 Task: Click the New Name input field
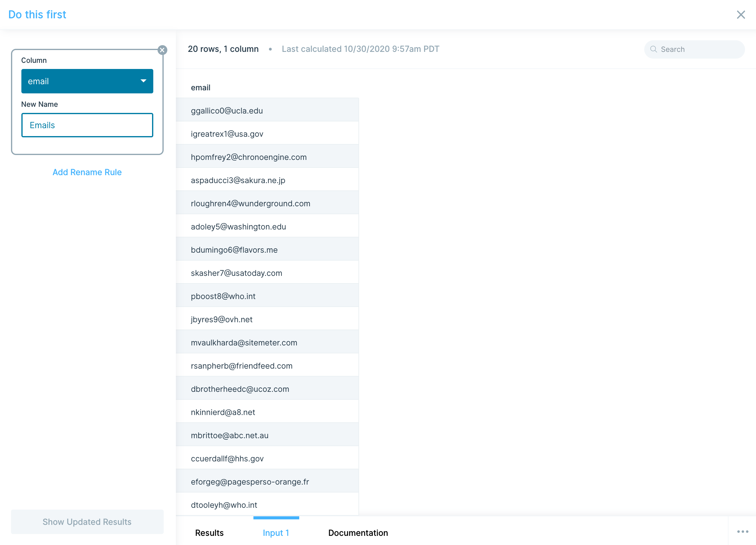click(87, 125)
